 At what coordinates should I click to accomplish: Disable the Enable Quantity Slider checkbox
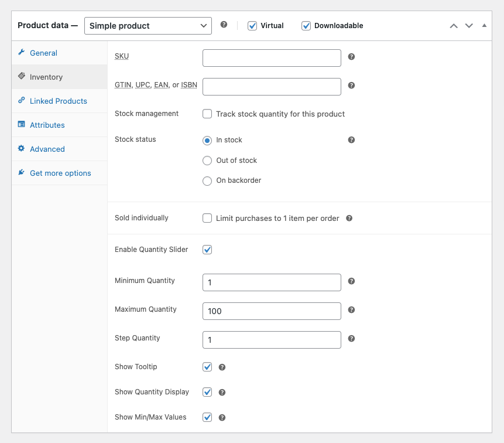coord(207,250)
